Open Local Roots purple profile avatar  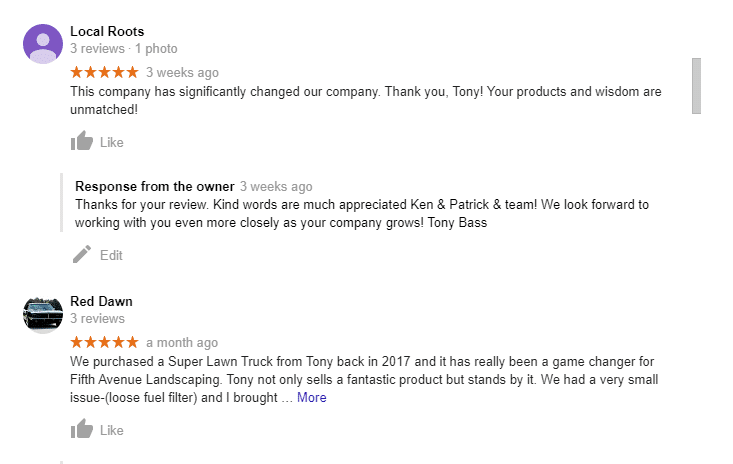[x=43, y=44]
